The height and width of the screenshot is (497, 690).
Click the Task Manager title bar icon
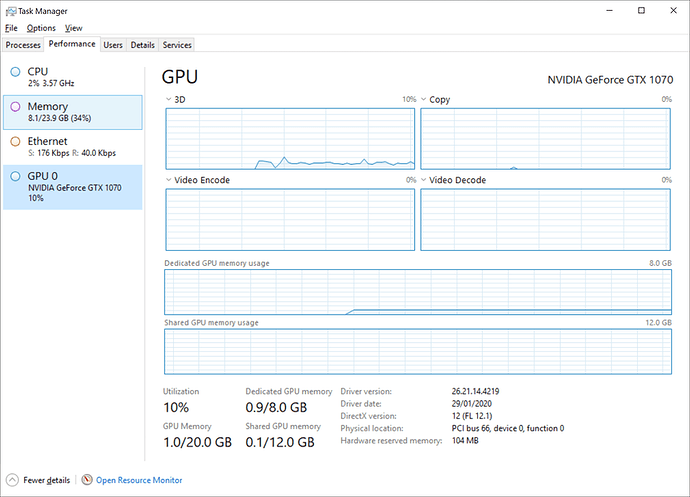tap(11, 10)
